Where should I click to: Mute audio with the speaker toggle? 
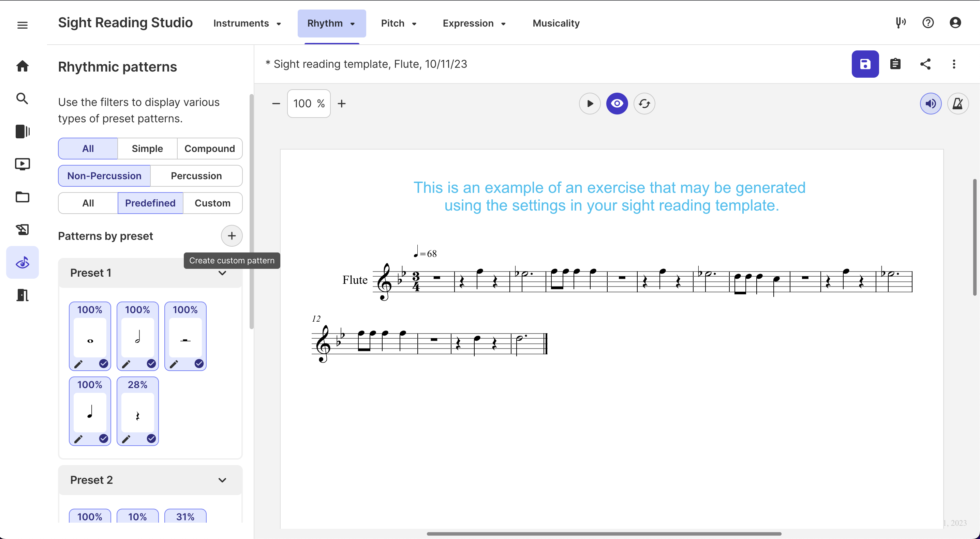tap(931, 103)
